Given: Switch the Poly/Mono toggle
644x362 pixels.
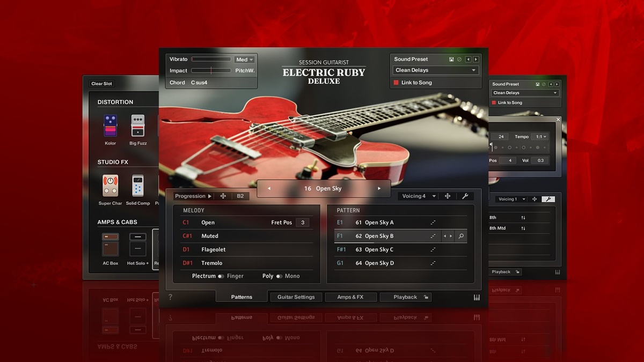Looking at the screenshot, I should [279, 276].
